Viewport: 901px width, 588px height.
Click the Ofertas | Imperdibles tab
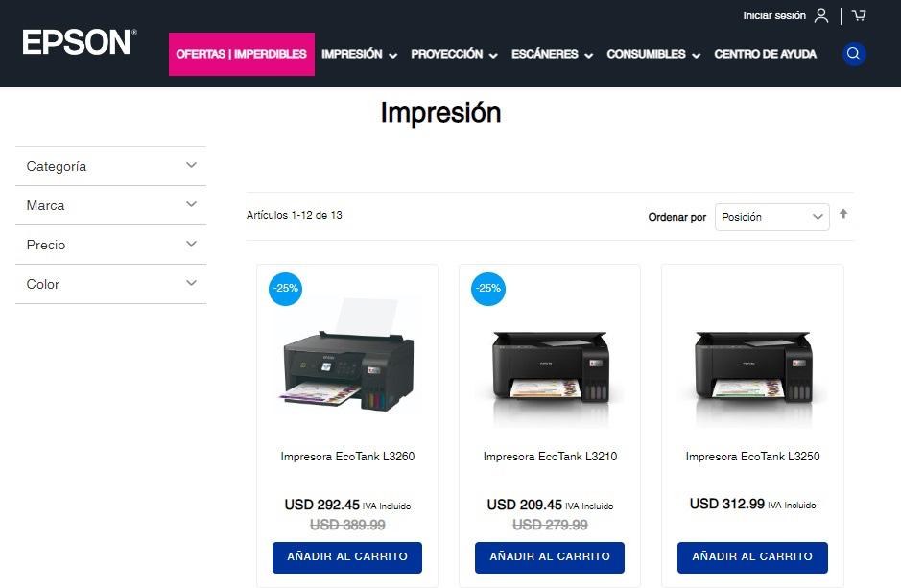click(x=242, y=54)
